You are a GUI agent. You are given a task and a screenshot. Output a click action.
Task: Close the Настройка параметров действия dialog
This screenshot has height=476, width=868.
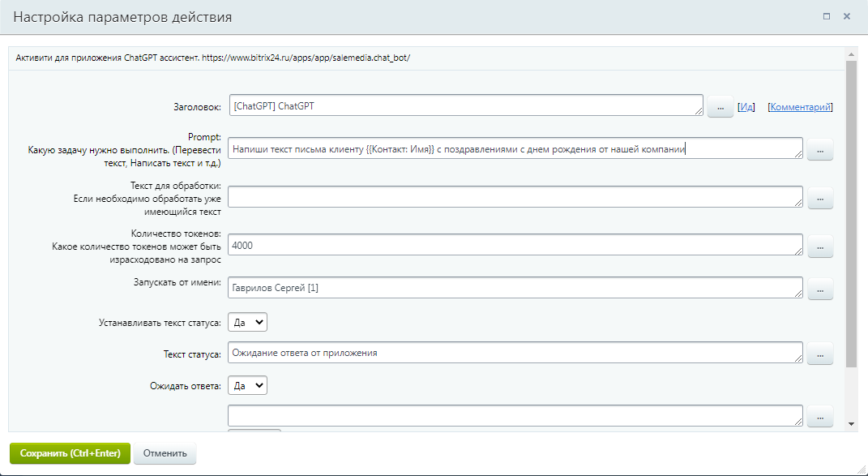coord(847,16)
